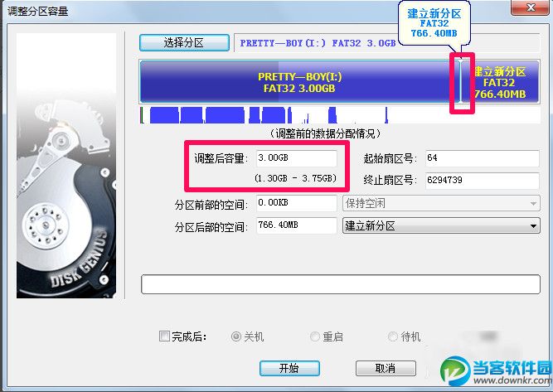The height and width of the screenshot is (392, 553).
Task: Open the 保持空闲 dropdown
Action: pyautogui.click(x=441, y=203)
